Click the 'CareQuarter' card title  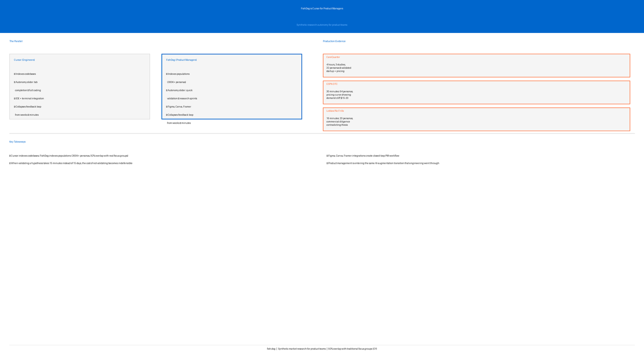(x=333, y=57)
